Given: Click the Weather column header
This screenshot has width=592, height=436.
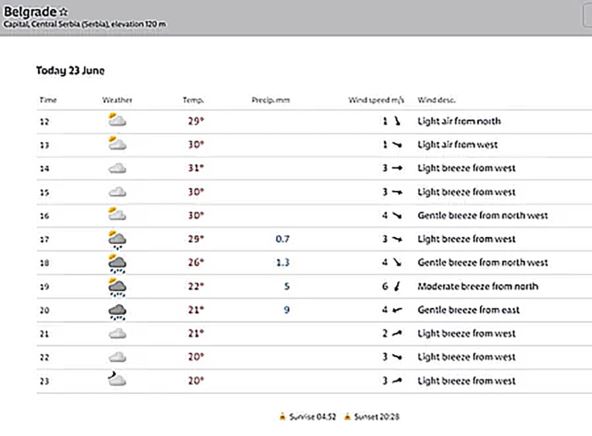Looking at the screenshot, I should (x=117, y=100).
